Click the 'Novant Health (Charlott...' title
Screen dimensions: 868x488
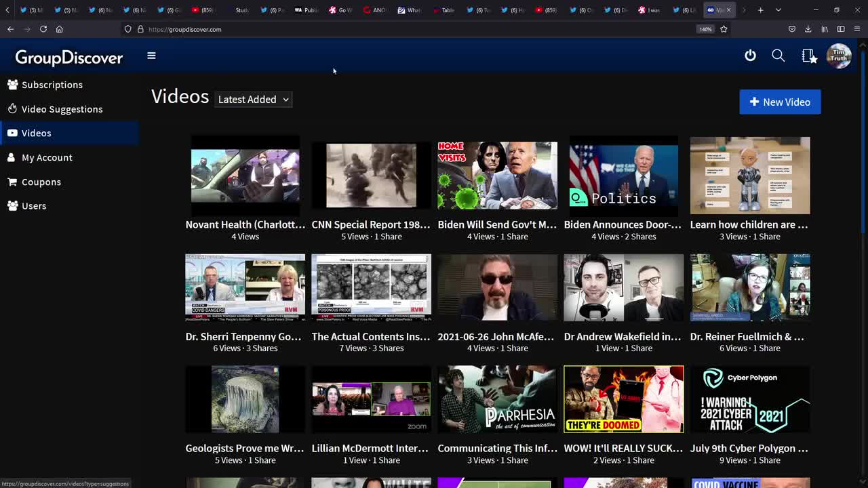click(x=245, y=224)
